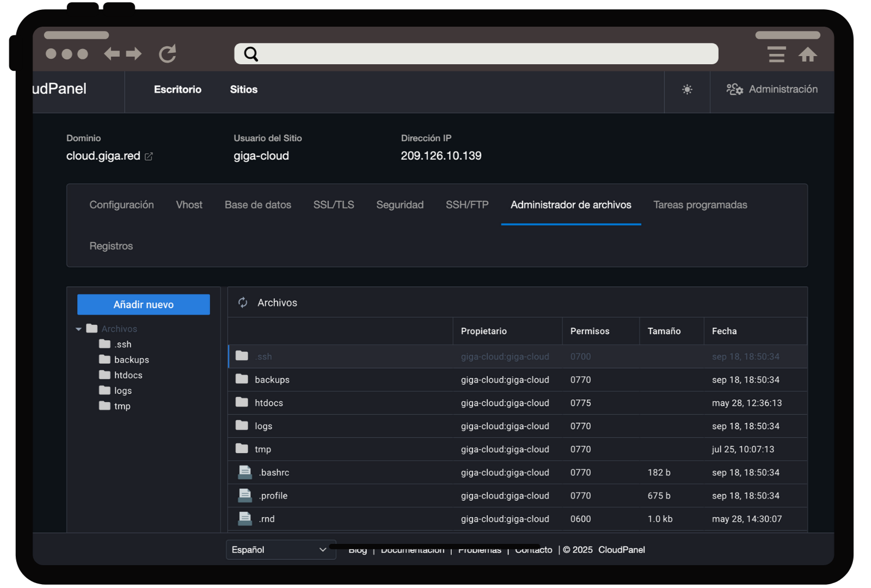Screen dimensions: 871x588
Task: Open external link icon beside cloud.giga.red
Action: click(x=149, y=156)
